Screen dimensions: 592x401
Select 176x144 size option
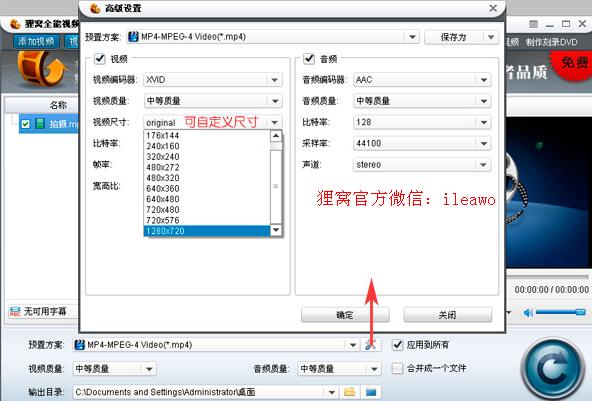tap(207, 135)
